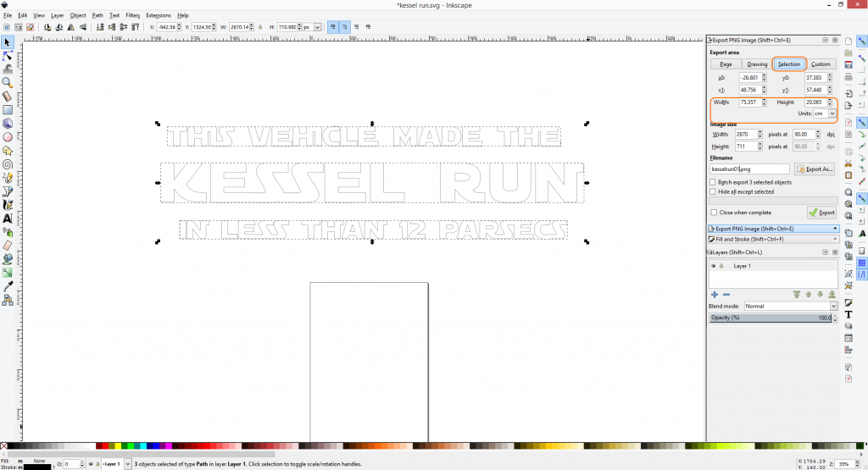Viewport: 868px width, 470px height.
Task: Select the Spiral tool
Action: [8, 164]
